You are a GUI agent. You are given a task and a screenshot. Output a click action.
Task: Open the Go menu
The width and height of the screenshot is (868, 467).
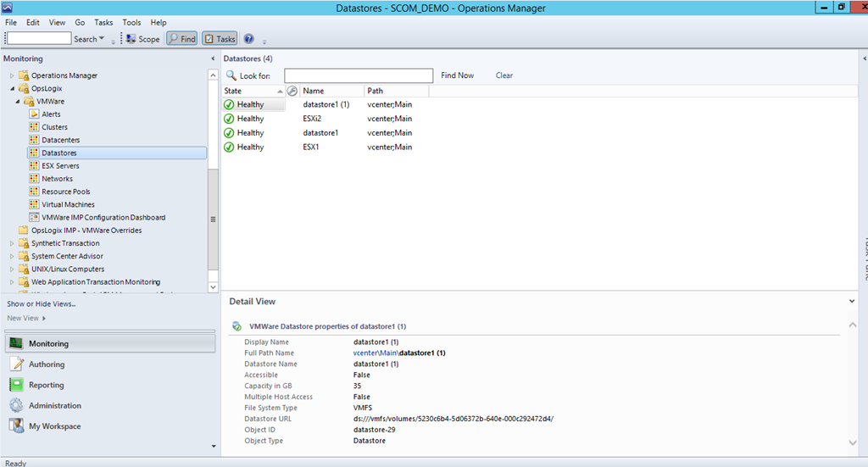tap(80, 23)
